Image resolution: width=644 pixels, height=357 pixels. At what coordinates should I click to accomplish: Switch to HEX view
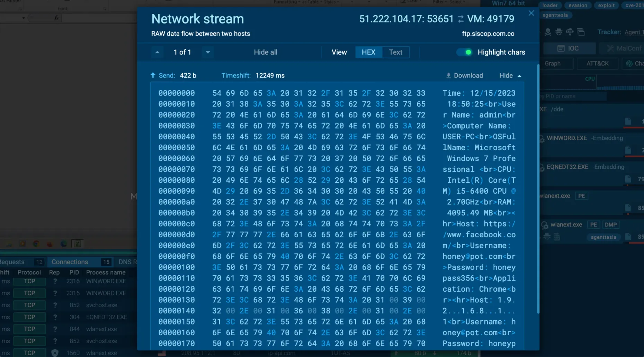click(x=368, y=52)
